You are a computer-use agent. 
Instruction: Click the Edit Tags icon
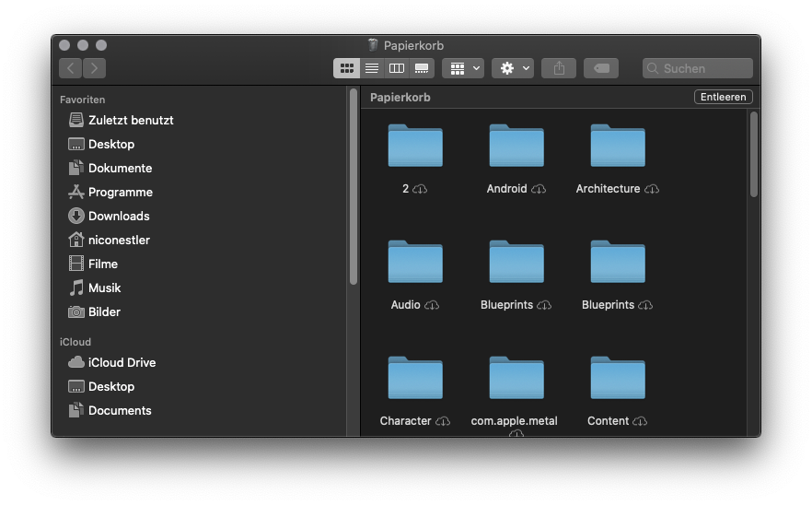pos(600,68)
